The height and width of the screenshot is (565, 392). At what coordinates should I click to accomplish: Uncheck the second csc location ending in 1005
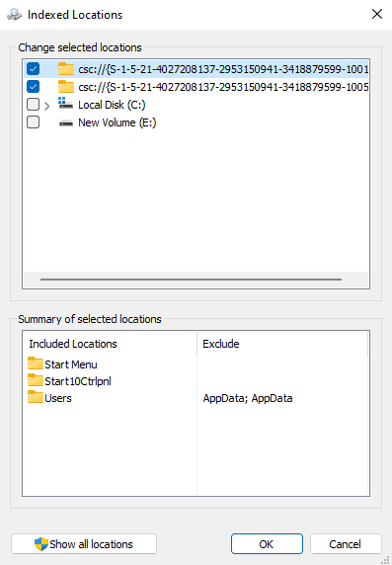point(34,87)
